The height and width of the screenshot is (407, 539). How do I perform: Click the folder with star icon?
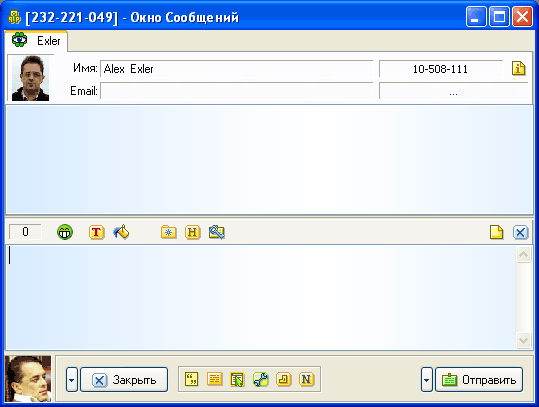point(168,232)
